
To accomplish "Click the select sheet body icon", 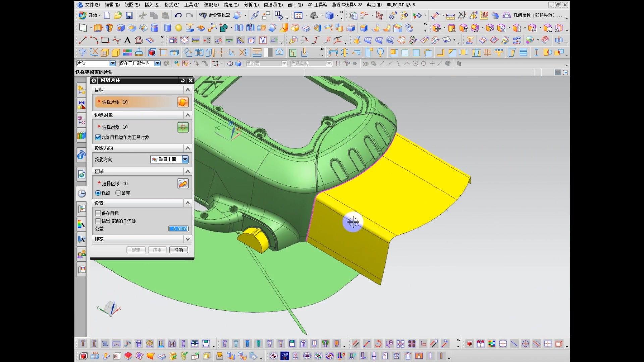I will point(183,102).
